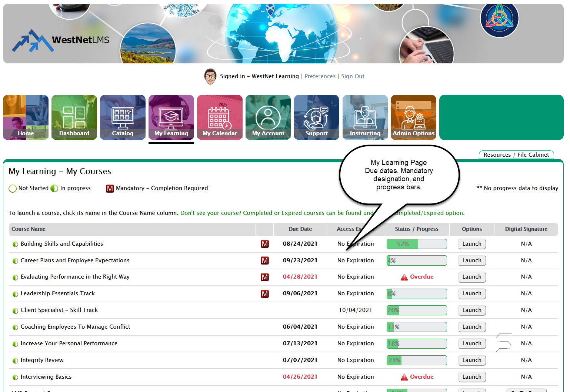This screenshot has width=570, height=392.
Task: Click the Not Started legend indicator
Action: pyautogui.click(x=13, y=188)
